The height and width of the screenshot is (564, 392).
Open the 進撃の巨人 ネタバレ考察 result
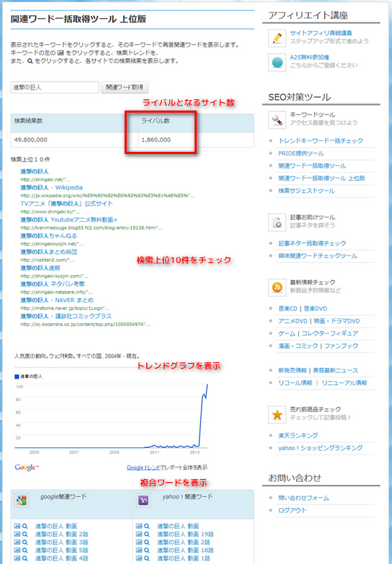point(52,284)
